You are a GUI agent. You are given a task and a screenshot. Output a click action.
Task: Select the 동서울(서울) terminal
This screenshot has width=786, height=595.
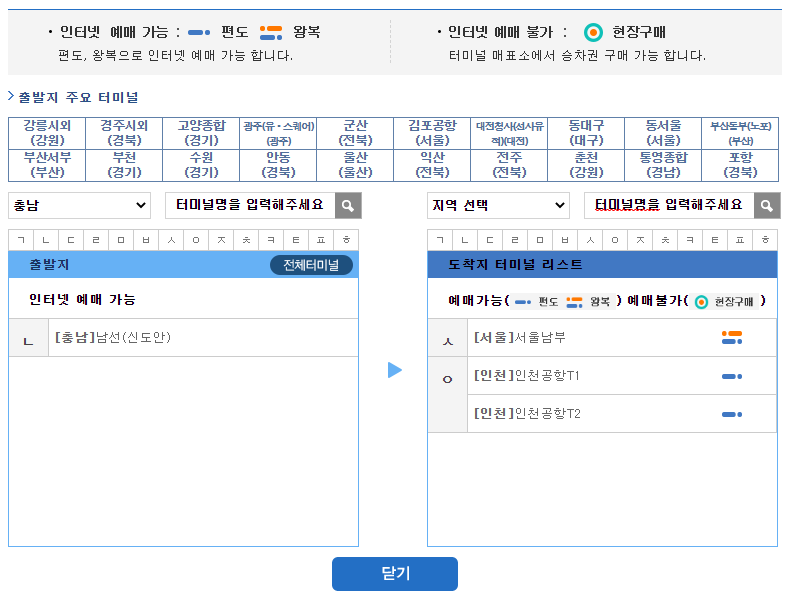click(x=663, y=133)
